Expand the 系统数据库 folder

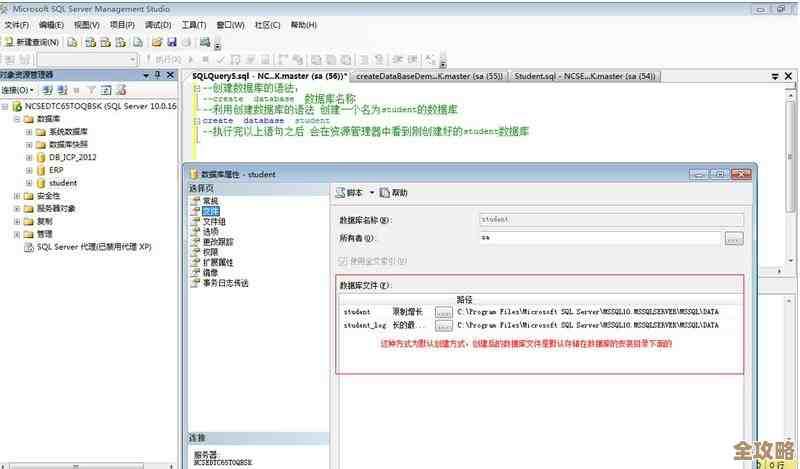click(29, 132)
